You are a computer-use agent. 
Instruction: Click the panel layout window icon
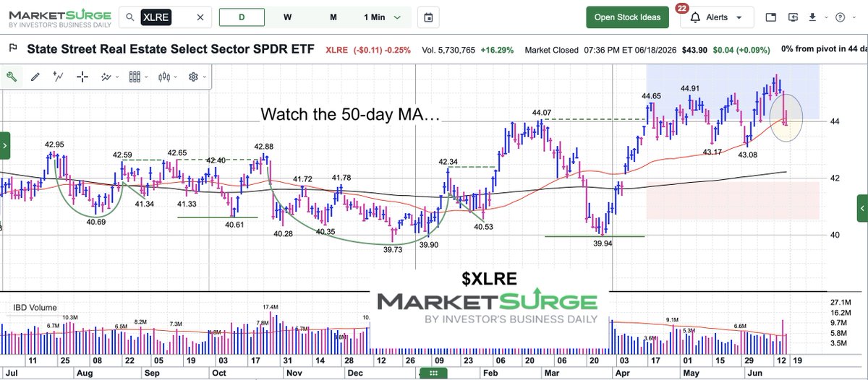[x=771, y=17]
